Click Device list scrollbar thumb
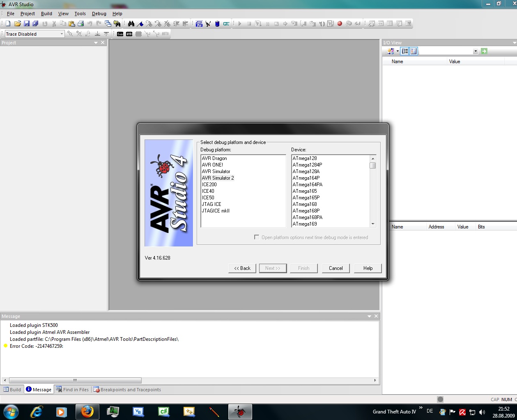This screenshot has height=420, width=517. pyautogui.click(x=373, y=166)
